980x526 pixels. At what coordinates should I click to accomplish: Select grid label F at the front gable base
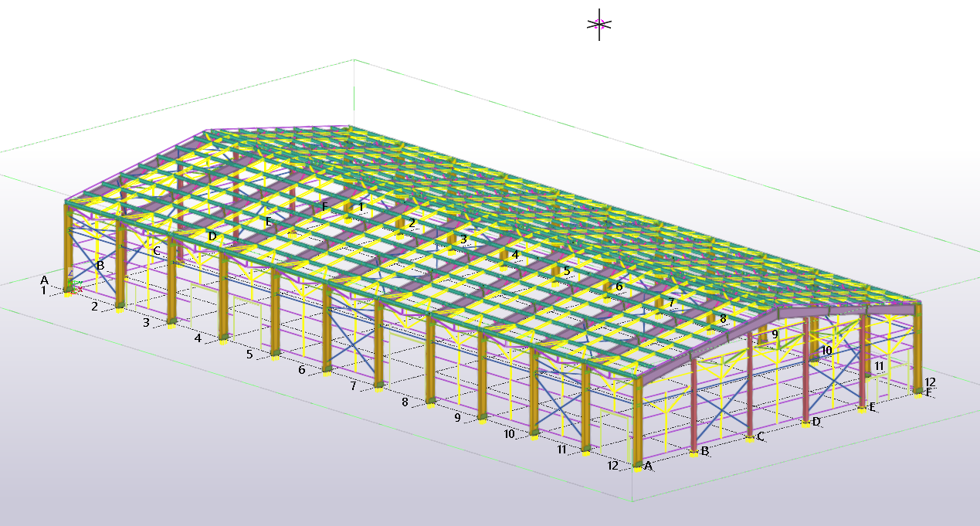tap(929, 392)
